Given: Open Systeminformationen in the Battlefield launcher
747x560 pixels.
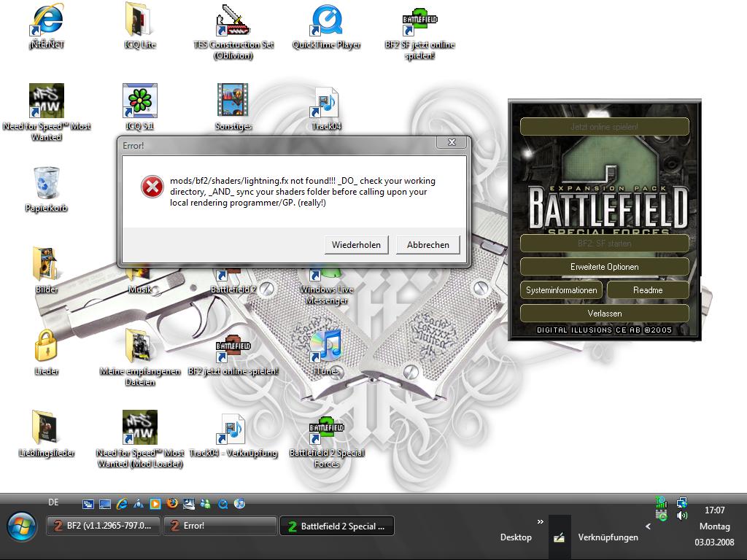Looking at the screenshot, I should coord(561,290).
